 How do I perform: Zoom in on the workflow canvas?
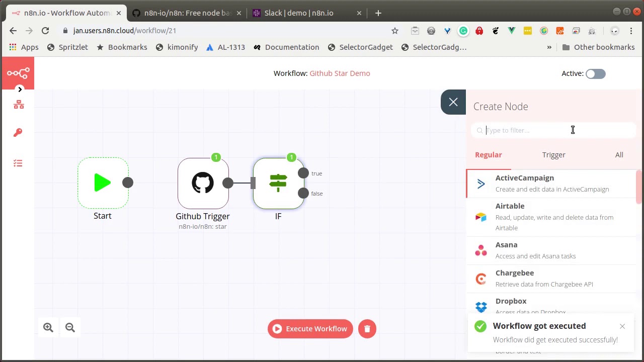tap(48, 328)
